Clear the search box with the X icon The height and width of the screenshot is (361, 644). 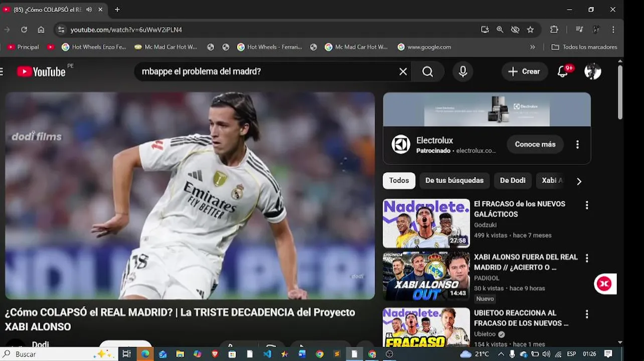pos(403,72)
